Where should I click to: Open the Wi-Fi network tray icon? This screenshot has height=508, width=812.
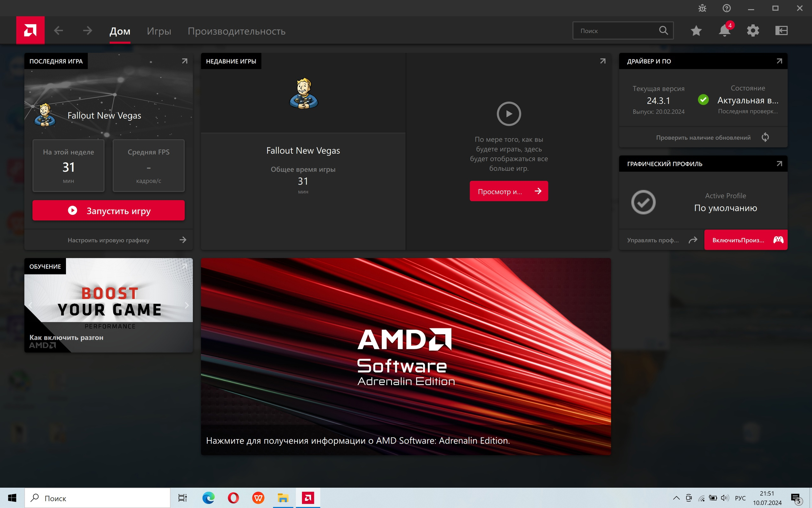point(701,498)
